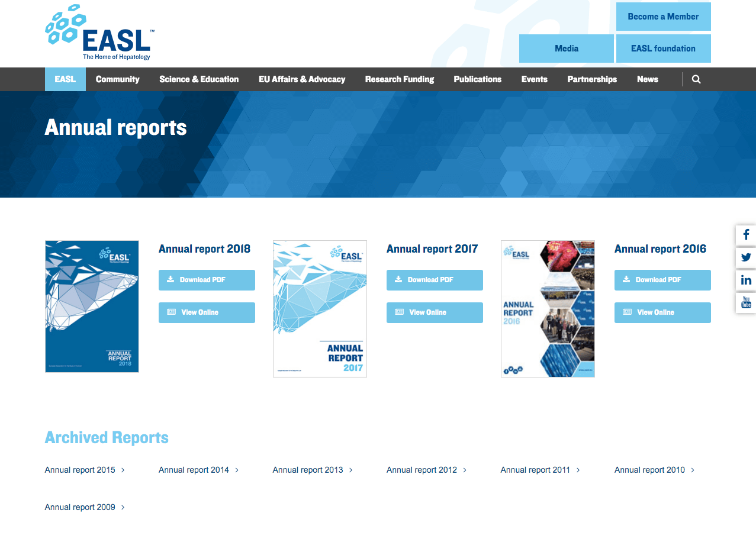This screenshot has width=756, height=555.
Task: View Annual report 2016 online
Action: pyautogui.click(x=662, y=312)
